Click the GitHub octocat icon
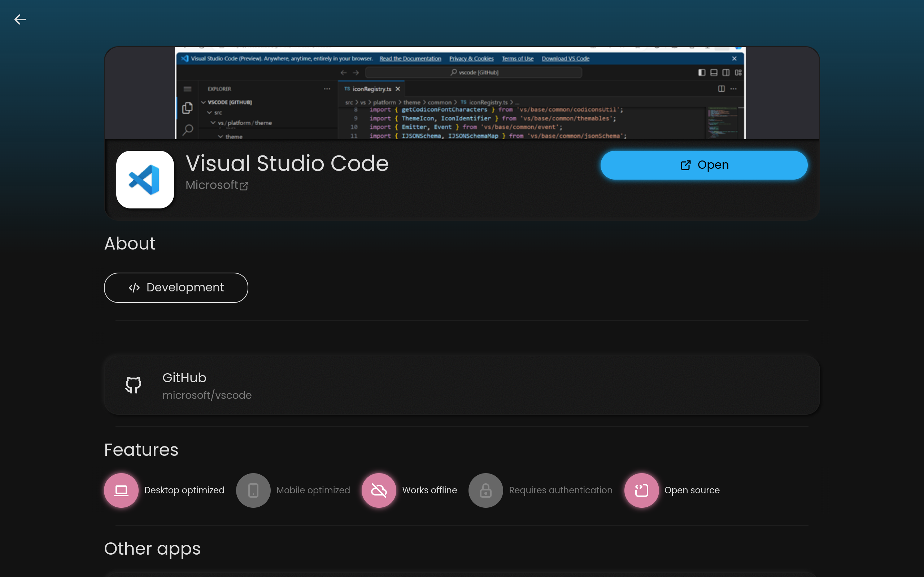Image resolution: width=924 pixels, height=577 pixels. (x=133, y=385)
